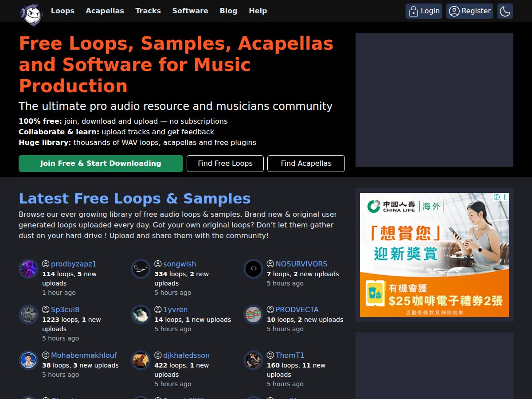532x399 pixels.
Task: Click the Find Acapellas button
Action: coord(306,164)
